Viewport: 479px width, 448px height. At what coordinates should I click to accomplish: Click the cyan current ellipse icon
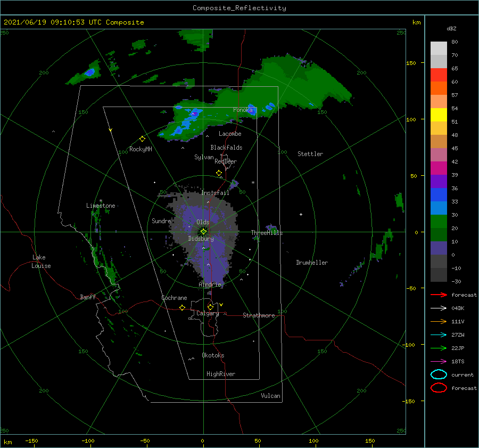click(x=439, y=374)
